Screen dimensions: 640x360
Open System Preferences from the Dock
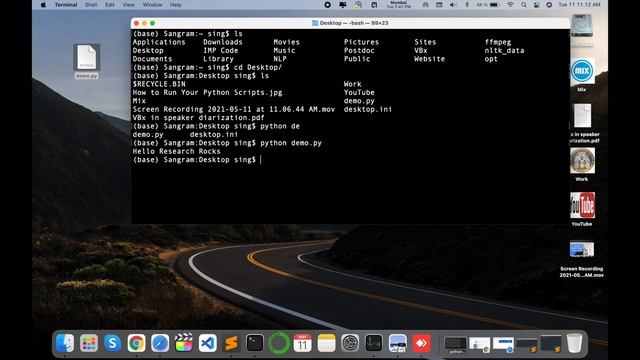point(350,343)
